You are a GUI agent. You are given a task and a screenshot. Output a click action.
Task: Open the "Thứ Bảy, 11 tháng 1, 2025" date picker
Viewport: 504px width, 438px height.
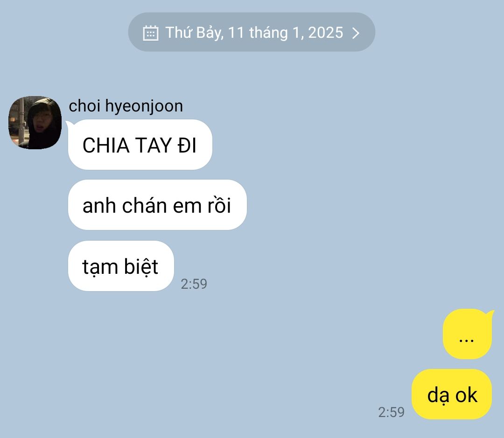pyautogui.click(x=252, y=32)
